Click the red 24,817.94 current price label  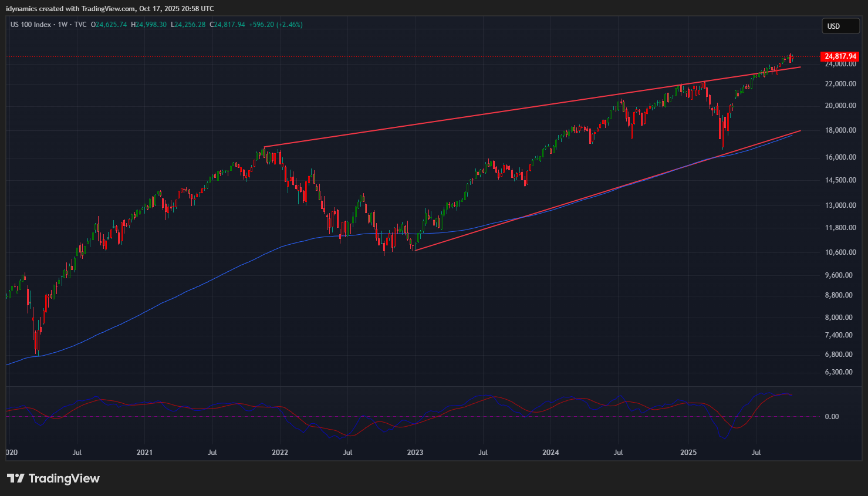840,56
